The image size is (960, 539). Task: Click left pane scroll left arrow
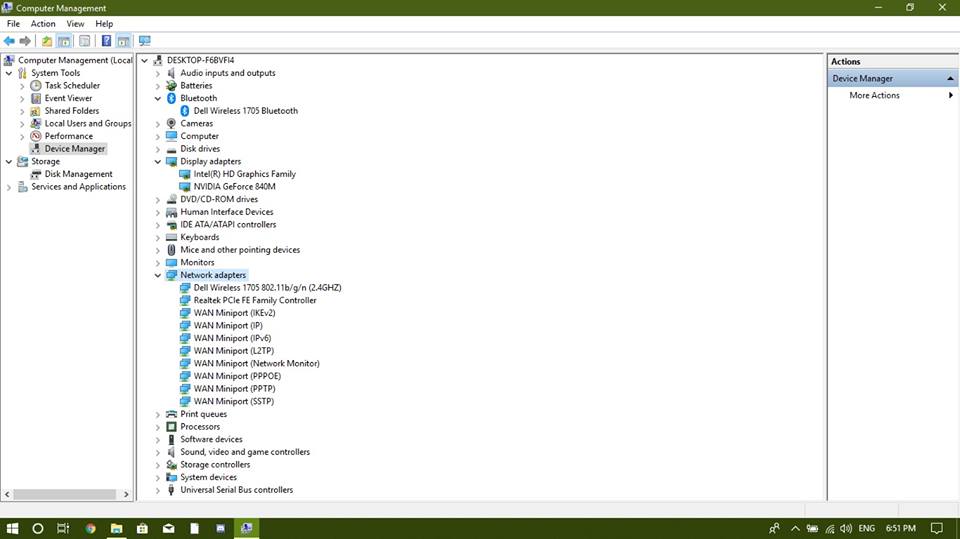(7, 494)
